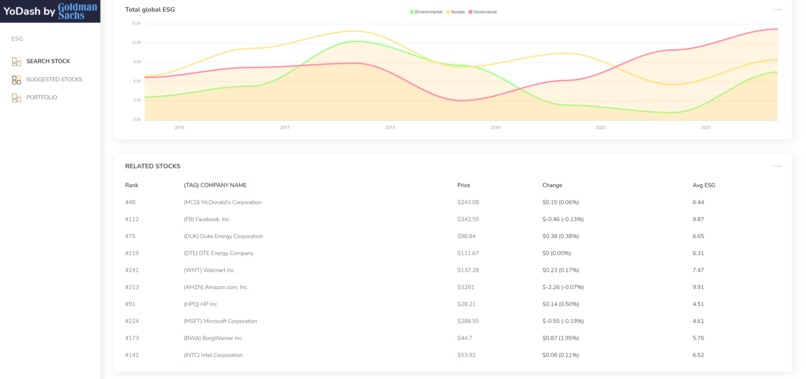Viewport: 806px width, 379px height.
Task: Click Avg ESG value 4.51
Action: click(698, 304)
